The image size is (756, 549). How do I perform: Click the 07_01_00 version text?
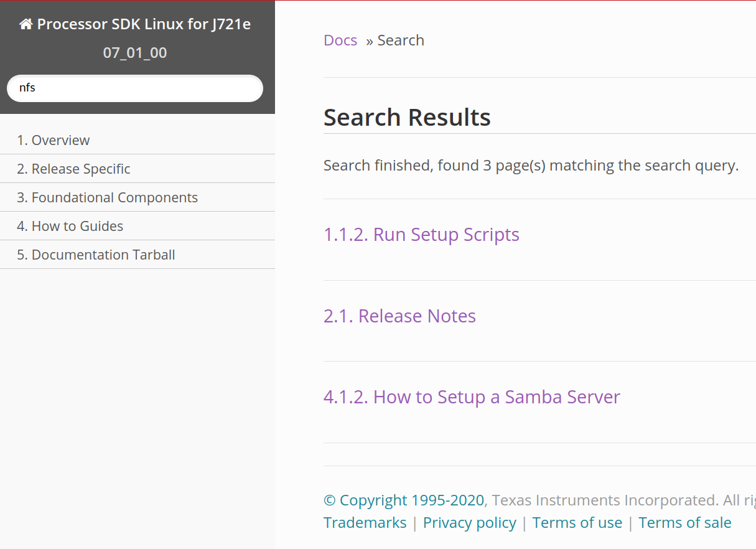click(x=135, y=53)
